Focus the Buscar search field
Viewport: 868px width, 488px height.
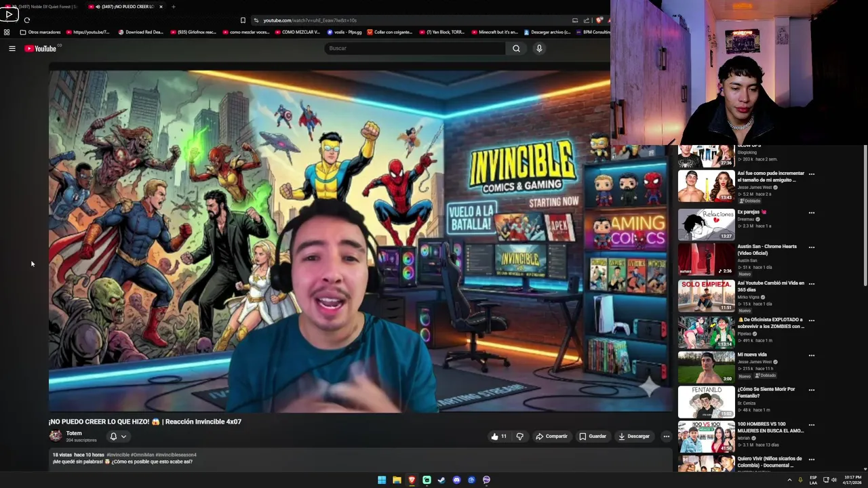pos(415,48)
